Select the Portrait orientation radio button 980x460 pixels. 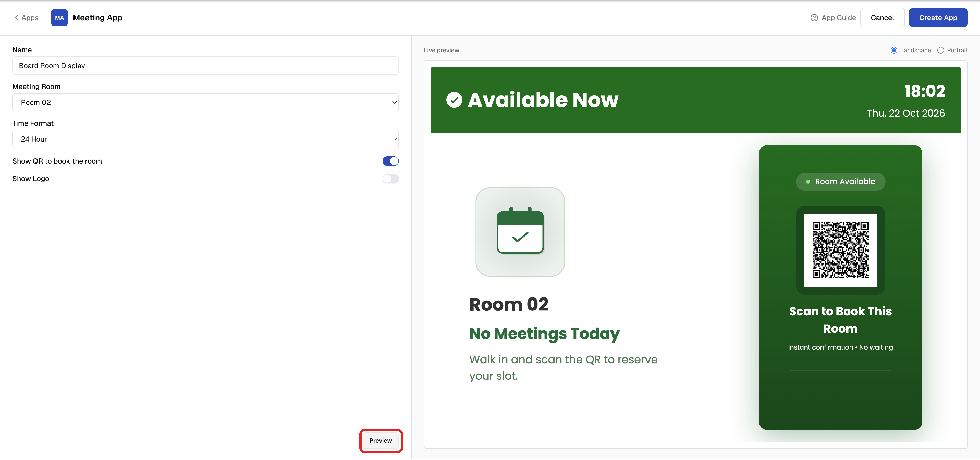tap(940, 50)
